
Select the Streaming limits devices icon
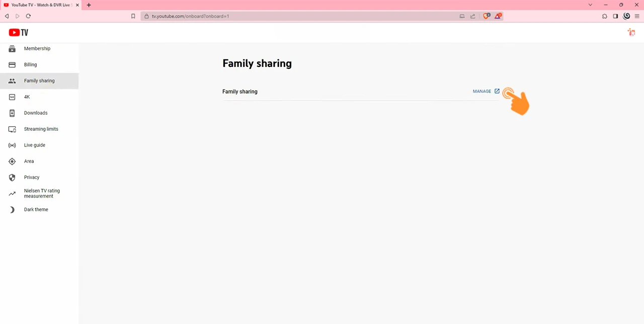pos(12,129)
